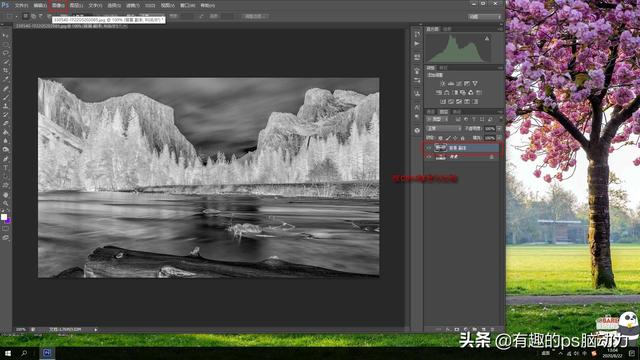
Task: Select the Eraser tool
Action: click(x=6, y=123)
